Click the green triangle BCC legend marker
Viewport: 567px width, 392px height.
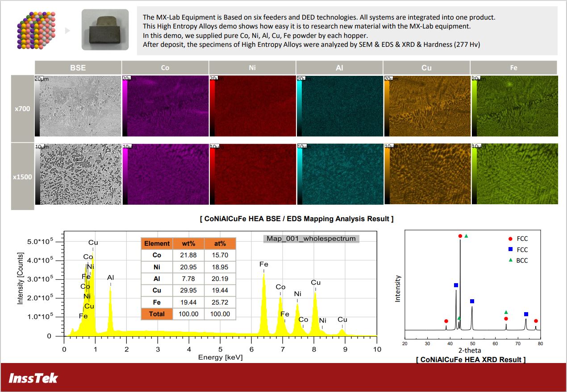(x=511, y=260)
